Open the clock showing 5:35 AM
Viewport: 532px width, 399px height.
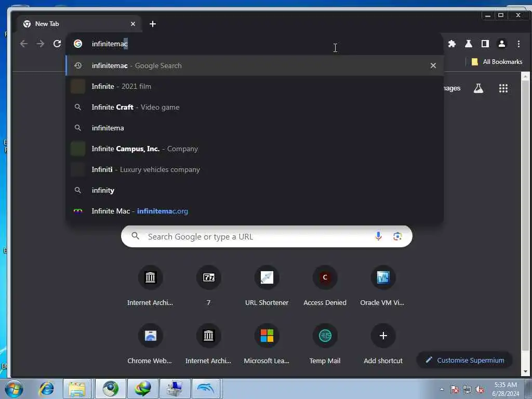(506, 389)
